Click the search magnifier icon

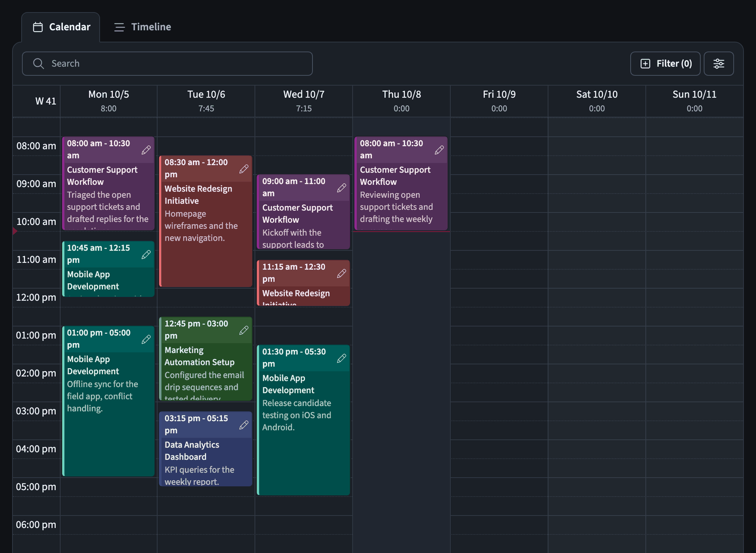click(39, 64)
